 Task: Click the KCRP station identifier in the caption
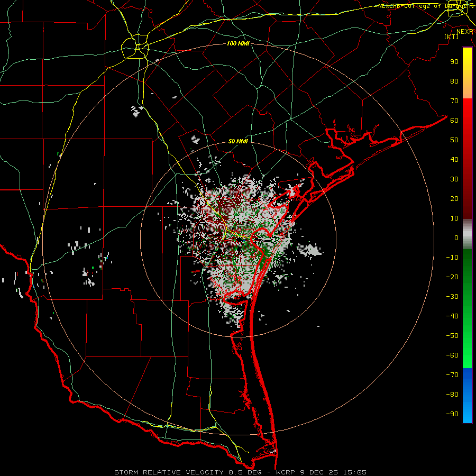click(286, 472)
